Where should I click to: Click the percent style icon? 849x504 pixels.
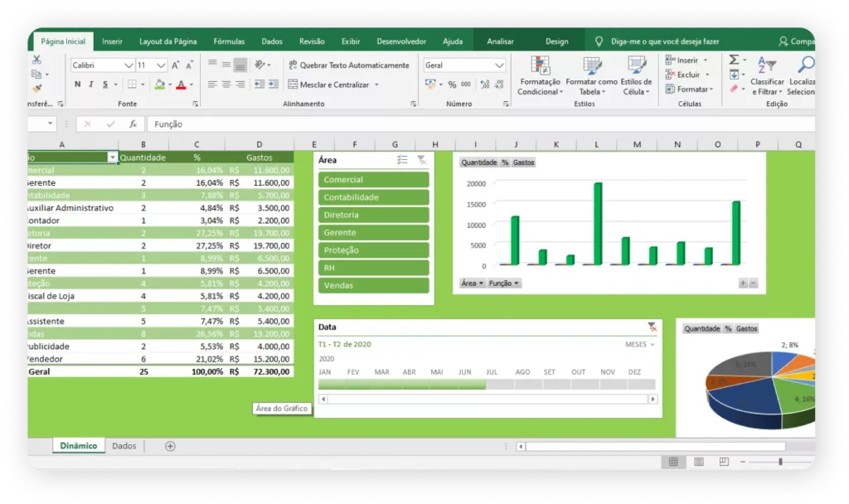click(452, 85)
